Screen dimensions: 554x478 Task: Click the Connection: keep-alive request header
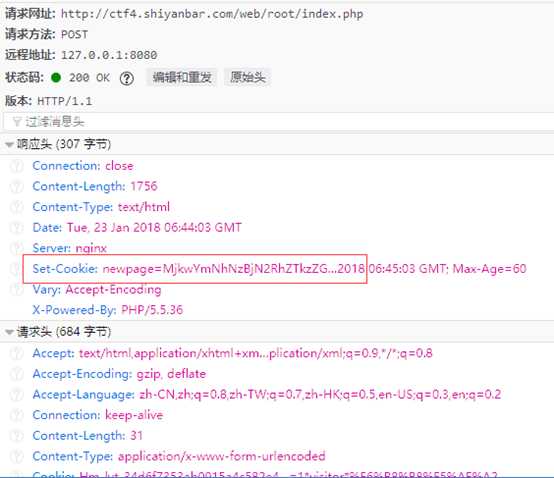98,415
